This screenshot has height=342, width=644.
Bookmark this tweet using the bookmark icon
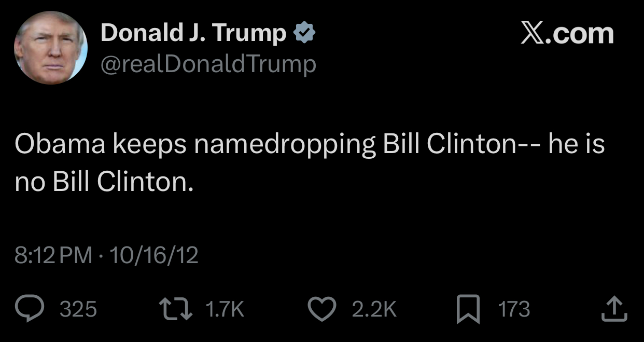[469, 309]
